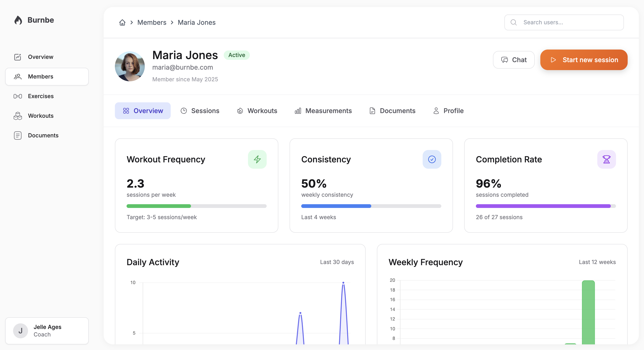
Task: Switch to the Measurements tab
Action: click(x=323, y=111)
